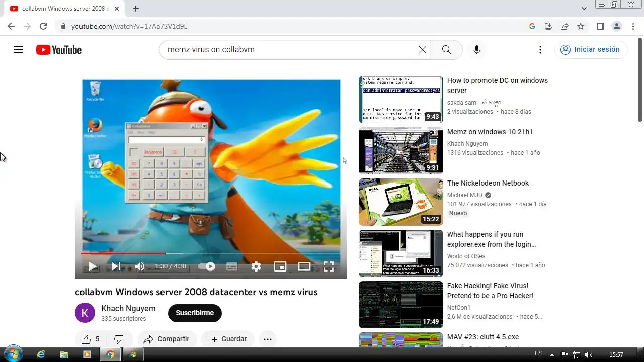Toggle autoplay switch in player
The height and width of the screenshot is (362, 644).
pos(207,266)
